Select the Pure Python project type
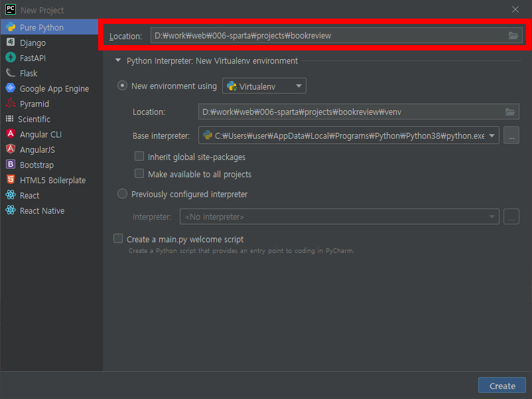This screenshot has width=532, height=399. click(50, 27)
